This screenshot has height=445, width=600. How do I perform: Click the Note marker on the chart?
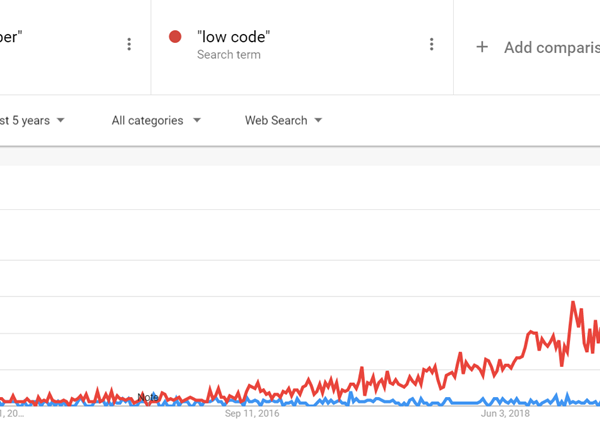pos(148,397)
